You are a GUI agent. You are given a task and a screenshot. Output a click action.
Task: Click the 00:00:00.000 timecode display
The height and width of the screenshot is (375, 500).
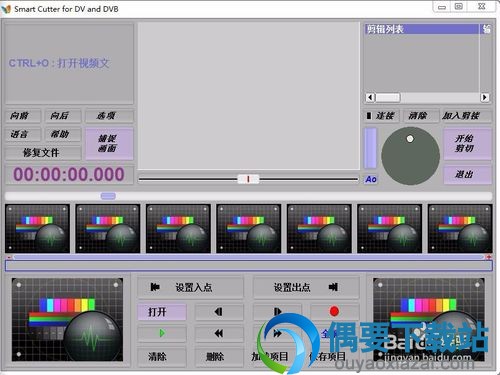(x=69, y=174)
